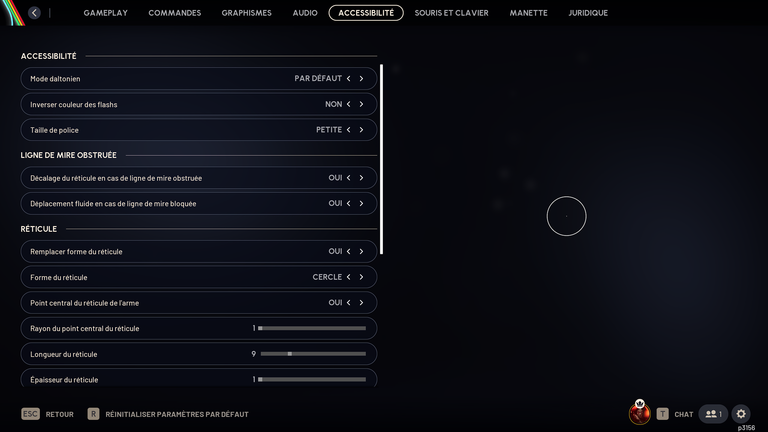Go to Souris et Clavier tab
This screenshot has height=432, width=768.
tap(451, 13)
